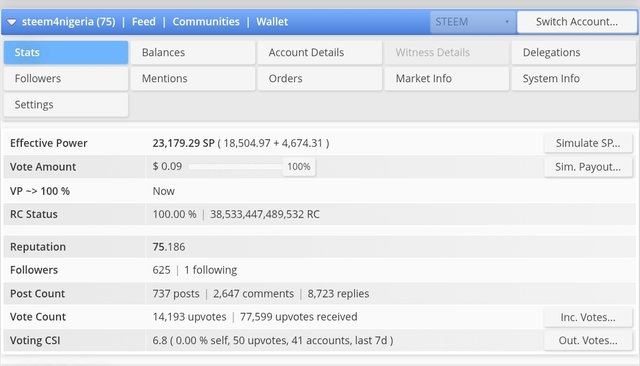This screenshot has width=640, height=366.
Task: Open the Delegations tab
Action: (x=574, y=53)
